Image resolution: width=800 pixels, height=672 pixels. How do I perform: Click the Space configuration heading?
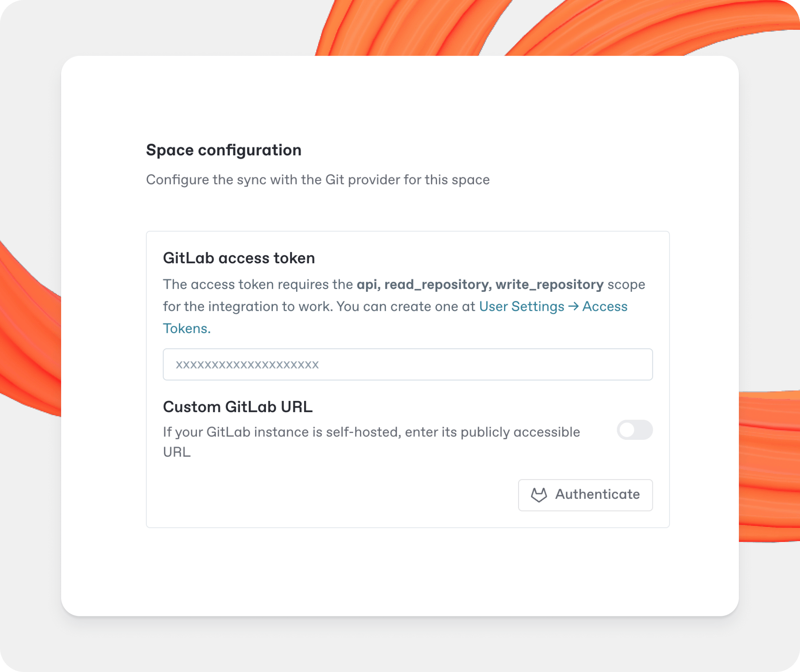(223, 150)
